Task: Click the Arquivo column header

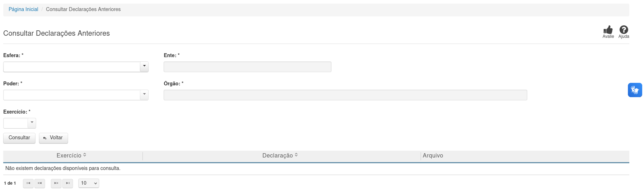Action: click(x=433, y=156)
